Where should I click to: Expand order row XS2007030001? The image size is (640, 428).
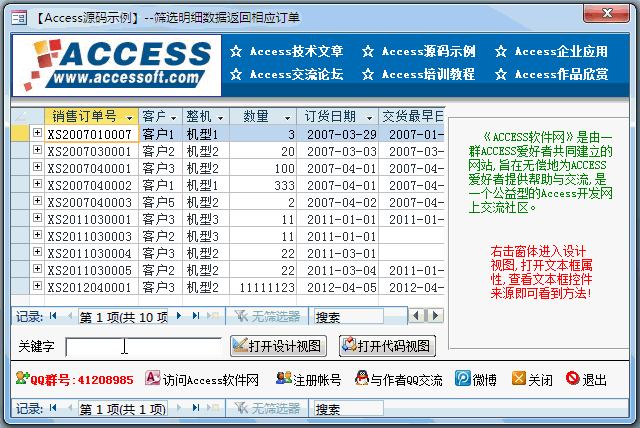(x=37, y=150)
